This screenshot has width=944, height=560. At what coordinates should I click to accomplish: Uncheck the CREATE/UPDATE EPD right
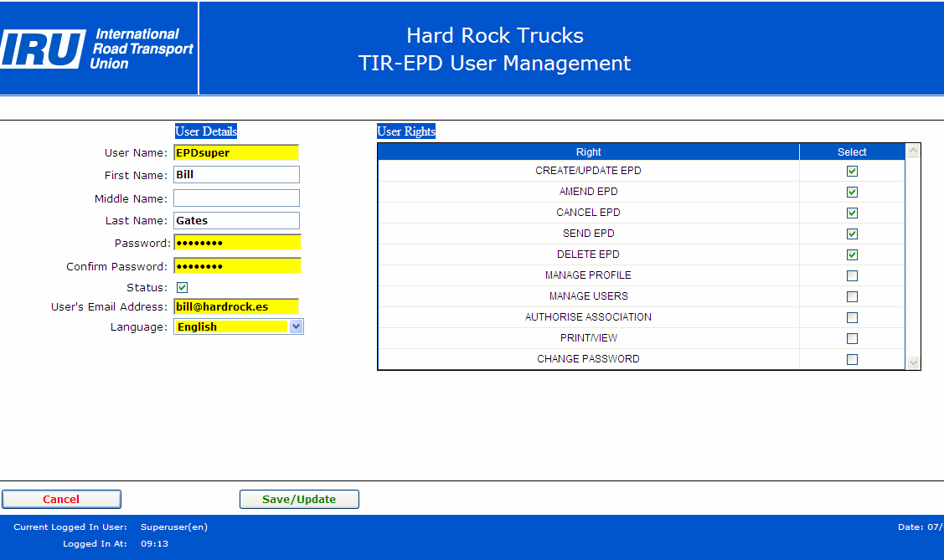point(852,171)
